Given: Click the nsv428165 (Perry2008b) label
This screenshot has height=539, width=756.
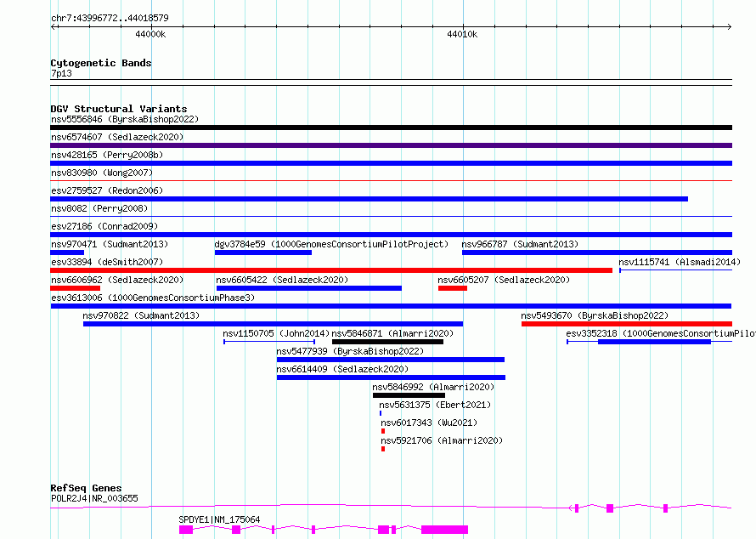Looking at the screenshot, I should (107, 155).
